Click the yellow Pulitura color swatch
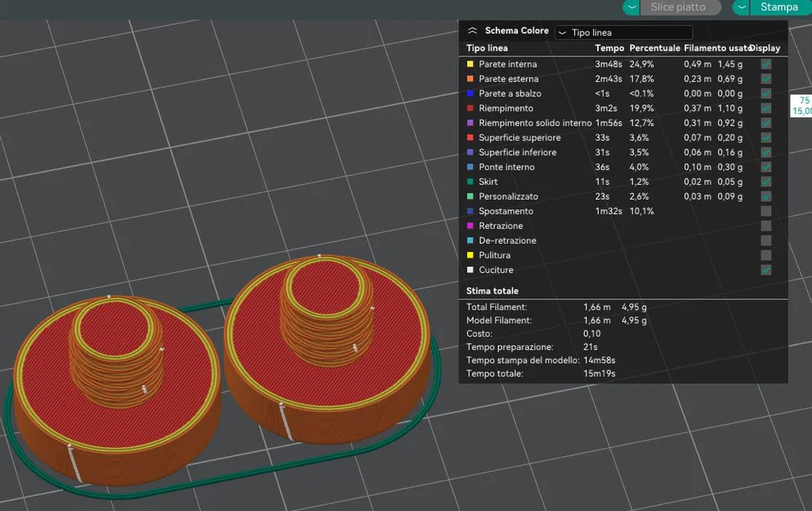Screen dimensions: 812x511 click(471, 255)
